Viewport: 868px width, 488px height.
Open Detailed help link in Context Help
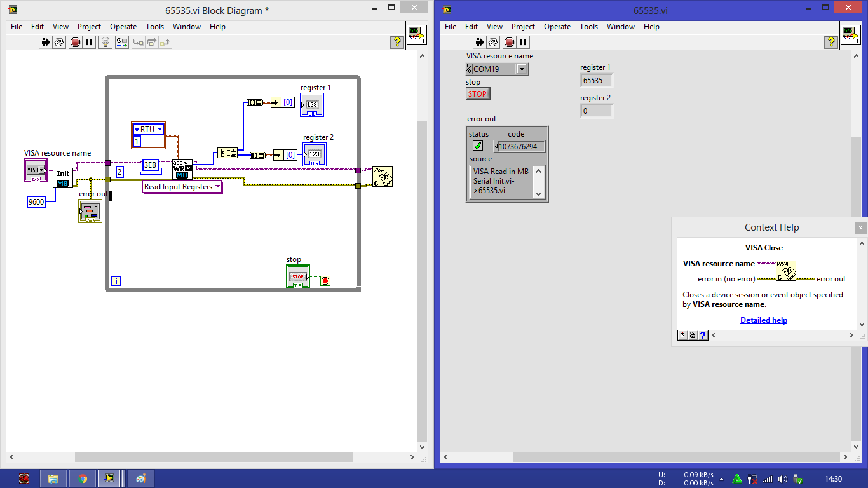point(764,320)
